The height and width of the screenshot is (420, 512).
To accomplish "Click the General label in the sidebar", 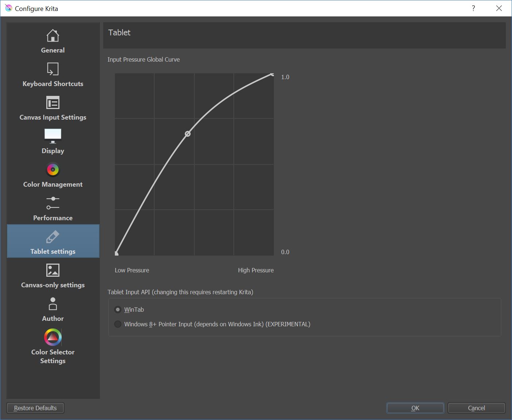I will click(x=53, y=50).
